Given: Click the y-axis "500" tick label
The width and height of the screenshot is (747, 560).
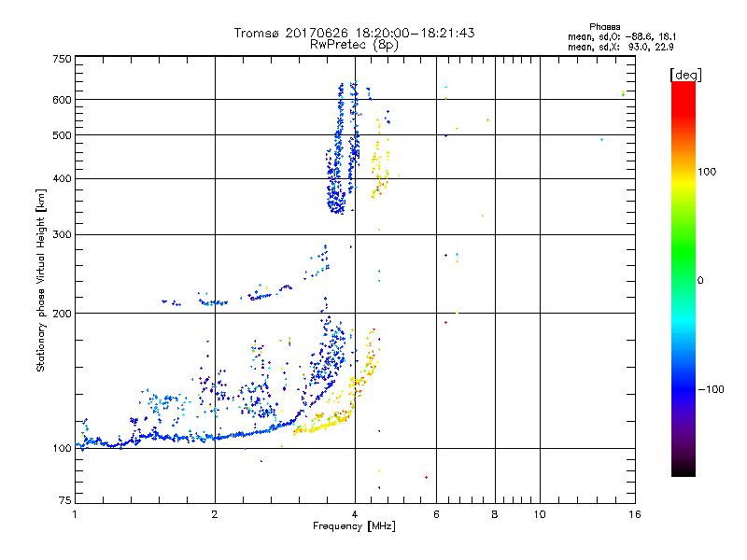Looking at the screenshot, I should click(62, 135).
